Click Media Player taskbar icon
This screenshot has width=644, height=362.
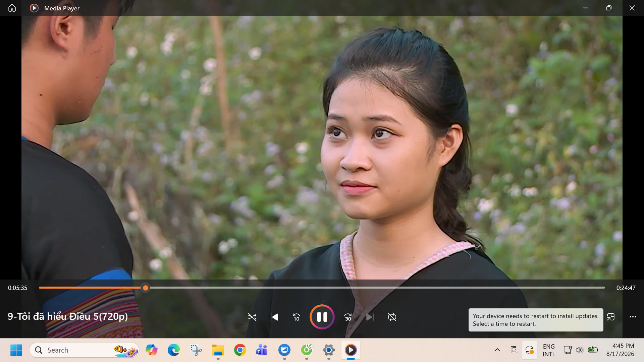[x=351, y=350]
